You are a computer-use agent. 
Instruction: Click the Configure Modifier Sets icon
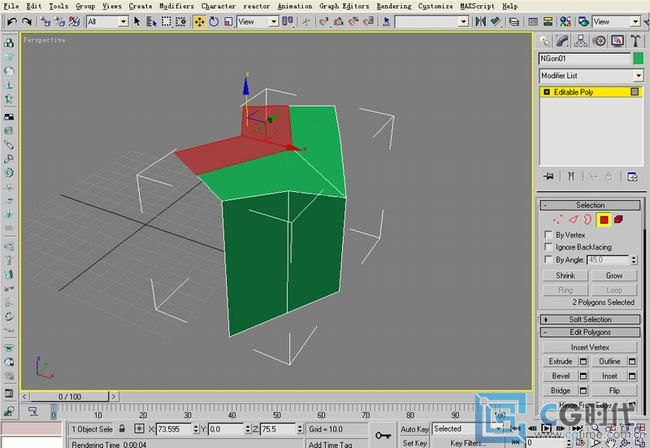(x=632, y=176)
